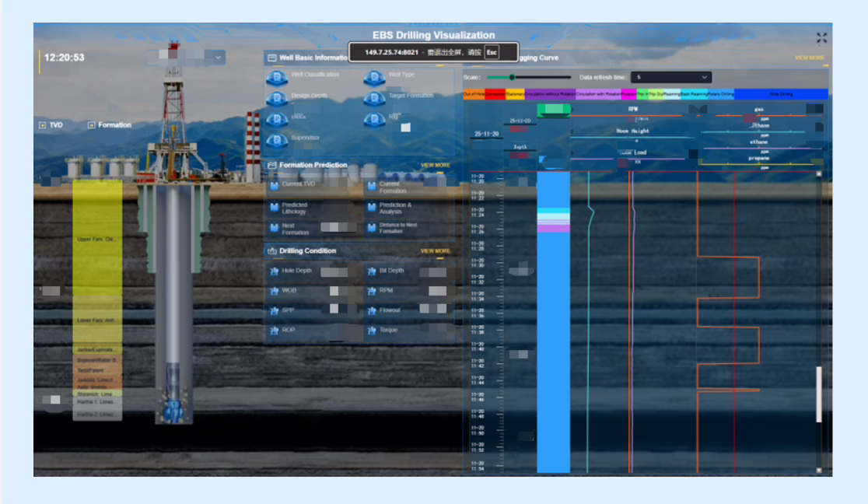Click the Torque icon
The height and width of the screenshot is (504, 868).
coord(370,331)
